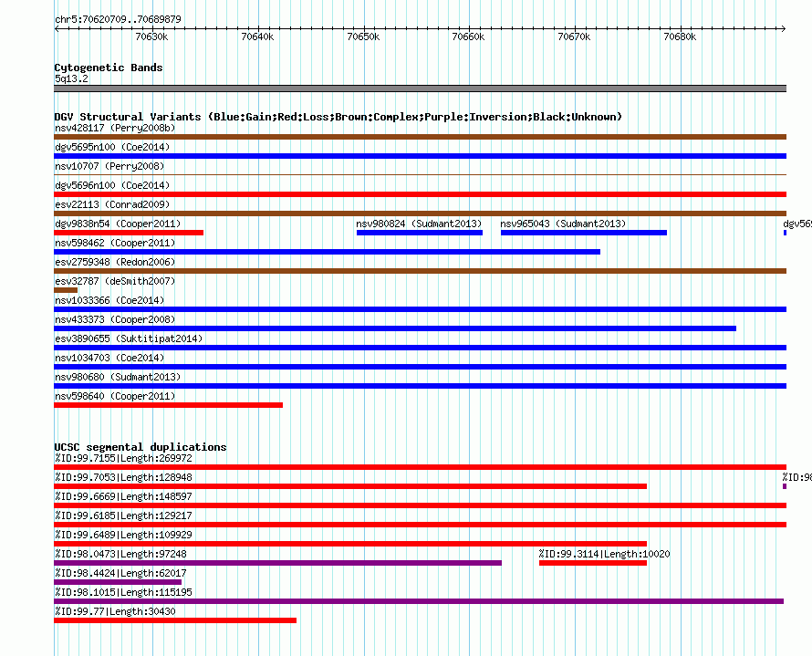Click the 70670k ruler tick label
Viewport: 812px width, 656px height.
point(574,36)
